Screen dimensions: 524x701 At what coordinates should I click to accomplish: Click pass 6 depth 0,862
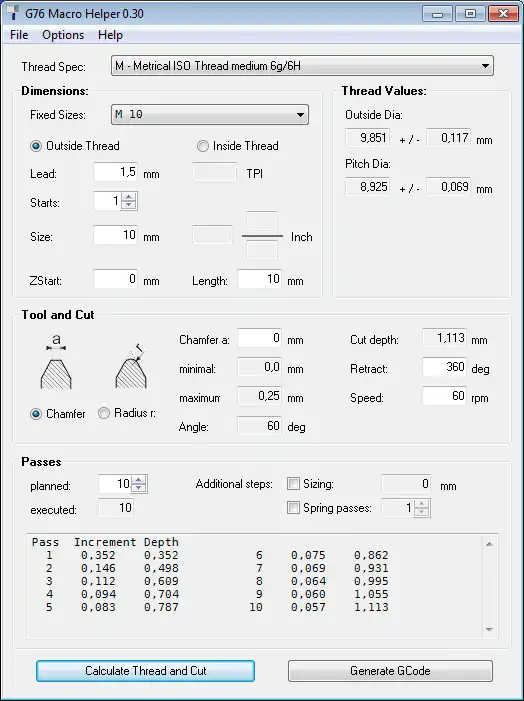[371, 555]
